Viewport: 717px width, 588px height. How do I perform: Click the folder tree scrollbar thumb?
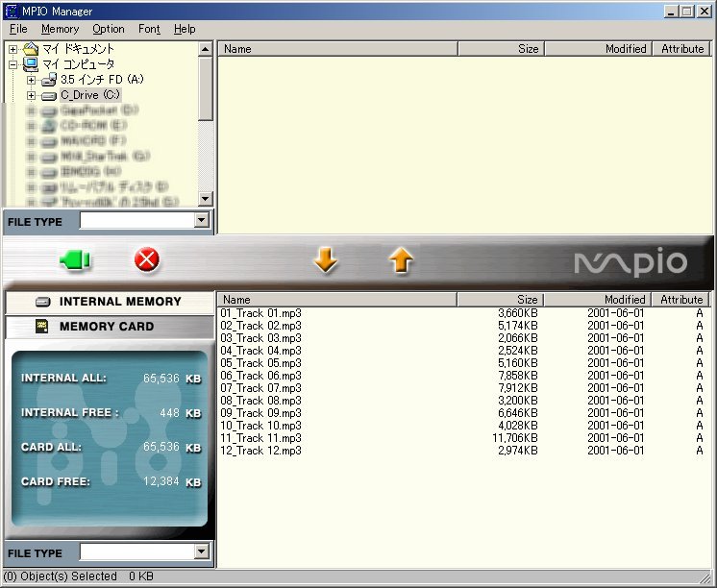tap(206, 88)
